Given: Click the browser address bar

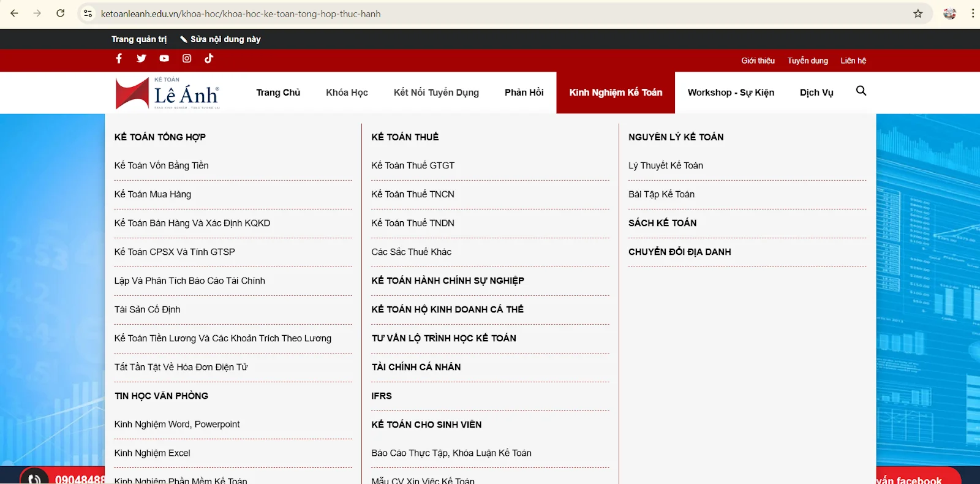Looking at the screenshot, I should (x=490, y=13).
